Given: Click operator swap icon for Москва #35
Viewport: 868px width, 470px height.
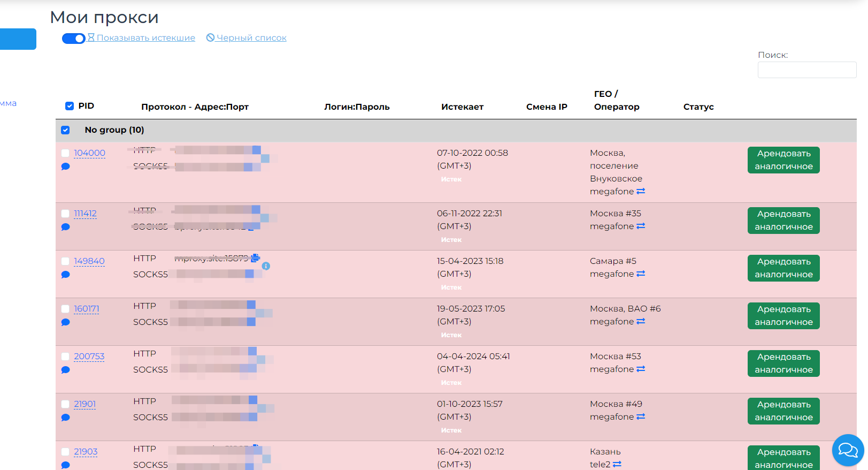Looking at the screenshot, I should click(x=641, y=226).
